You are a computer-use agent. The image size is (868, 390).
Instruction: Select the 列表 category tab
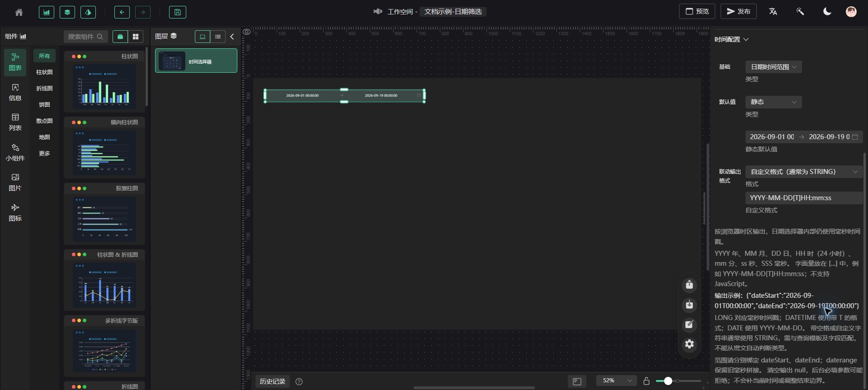point(15,122)
